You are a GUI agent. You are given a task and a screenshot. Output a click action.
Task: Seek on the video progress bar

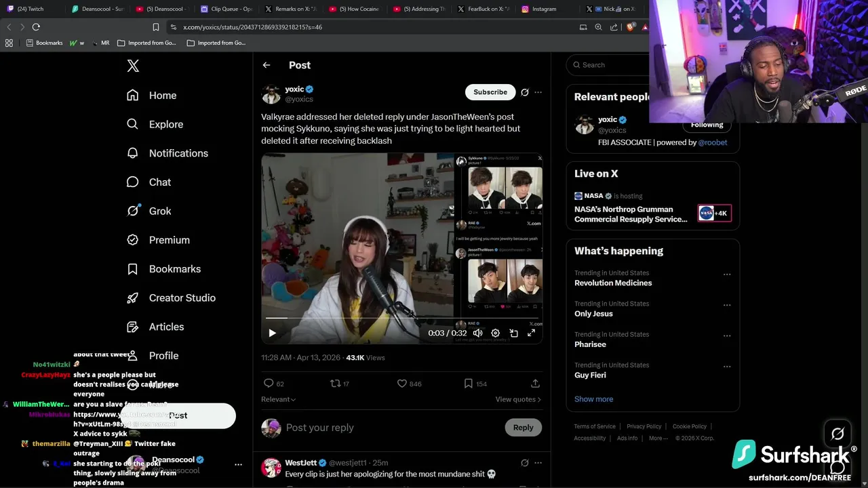tap(401, 318)
